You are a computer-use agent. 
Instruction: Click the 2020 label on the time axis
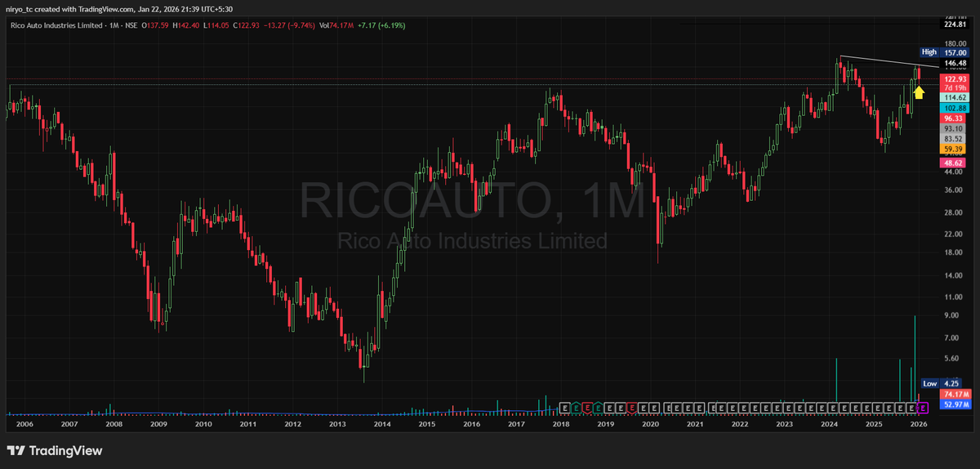[x=650, y=424]
